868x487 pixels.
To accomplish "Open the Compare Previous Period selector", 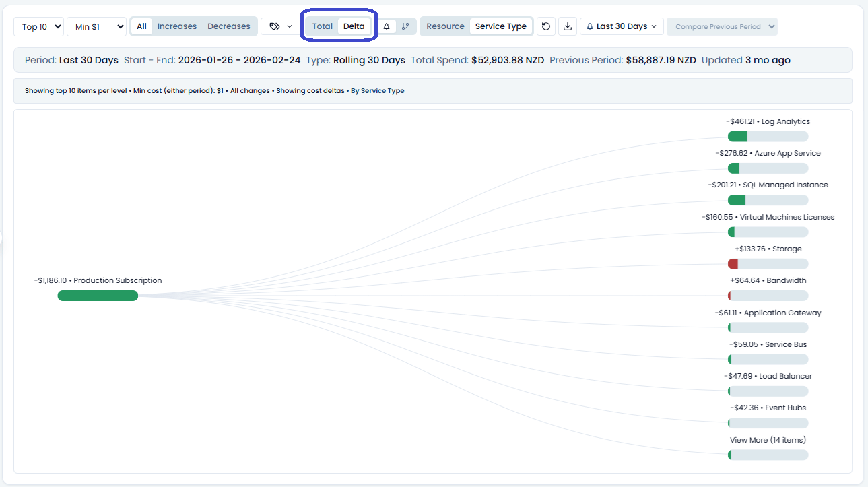I will [x=722, y=26].
